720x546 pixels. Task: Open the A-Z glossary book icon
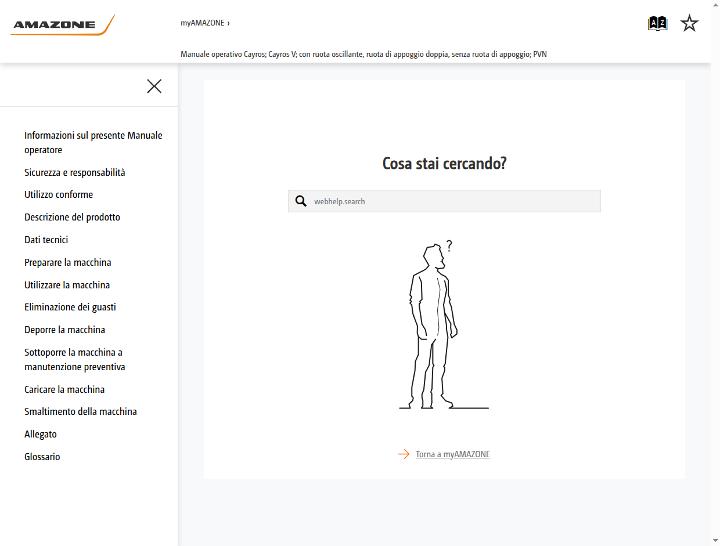pos(657,23)
